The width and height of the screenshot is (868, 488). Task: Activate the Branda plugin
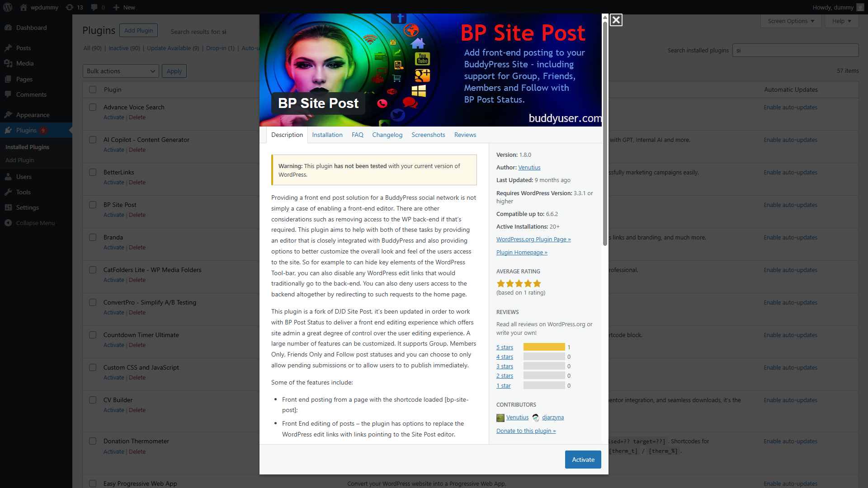point(113,248)
